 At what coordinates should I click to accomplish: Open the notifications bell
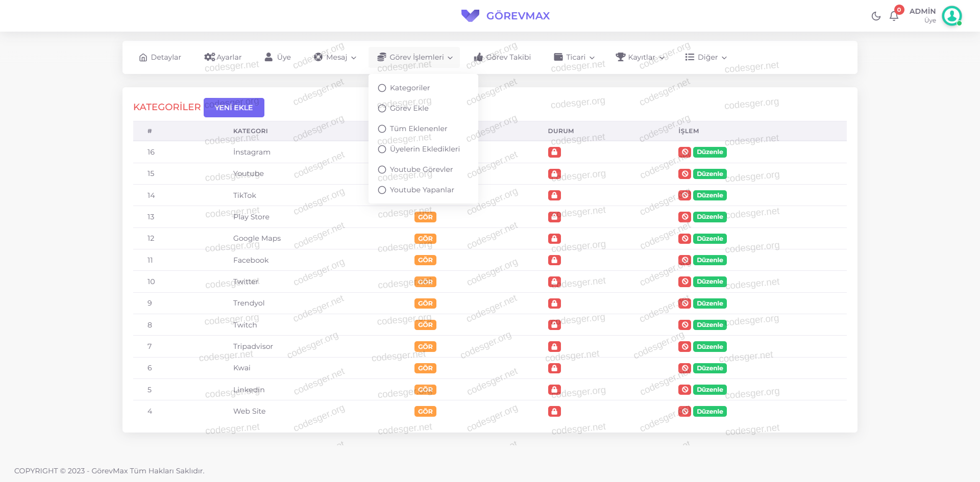click(x=894, y=16)
